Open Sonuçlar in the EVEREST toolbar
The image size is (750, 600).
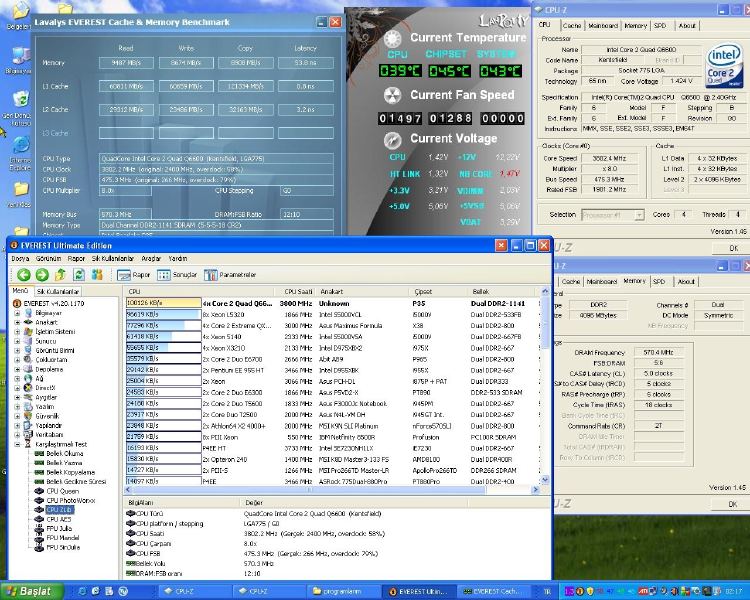tap(177, 275)
